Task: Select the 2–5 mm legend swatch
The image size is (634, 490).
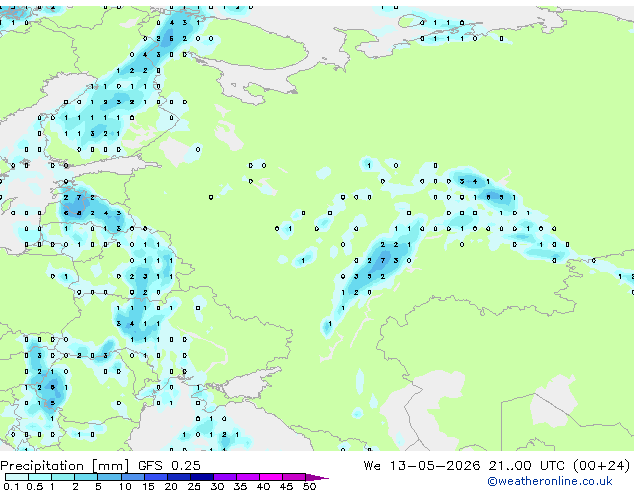Action: (86, 477)
